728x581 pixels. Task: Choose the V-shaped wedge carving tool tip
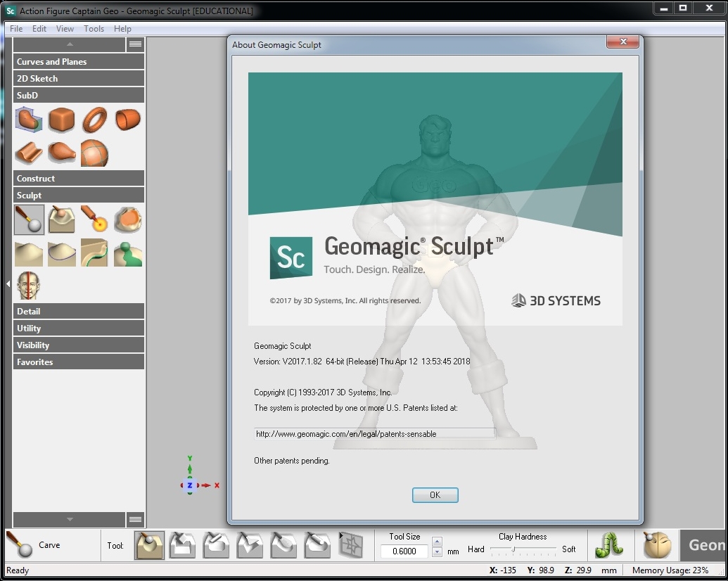pos(250,545)
